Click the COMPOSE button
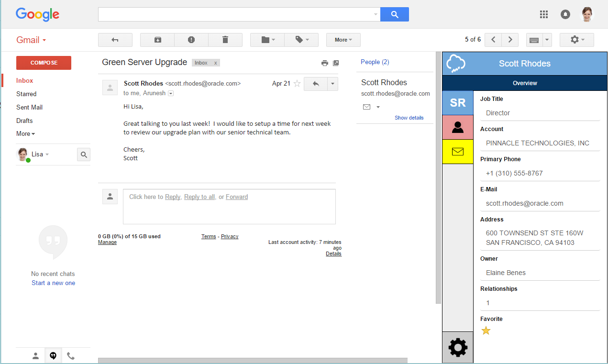Viewport: 608px width, 364px height. point(44,63)
